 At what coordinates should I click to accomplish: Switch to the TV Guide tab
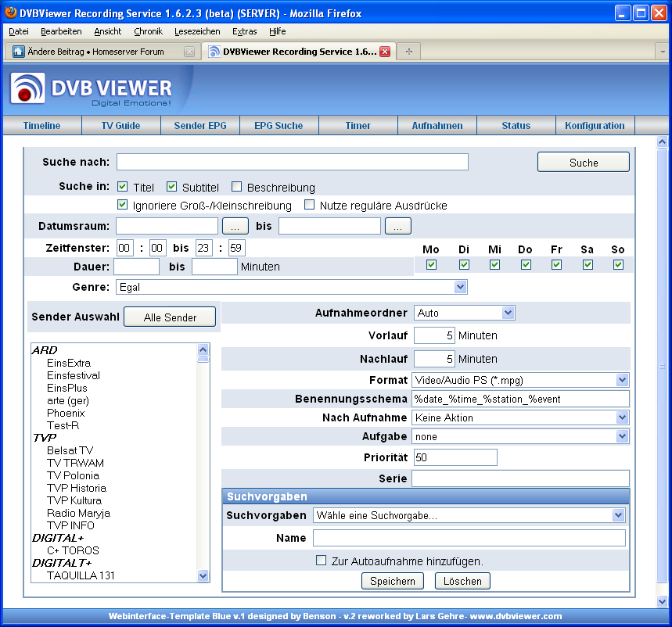pos(120,125)
